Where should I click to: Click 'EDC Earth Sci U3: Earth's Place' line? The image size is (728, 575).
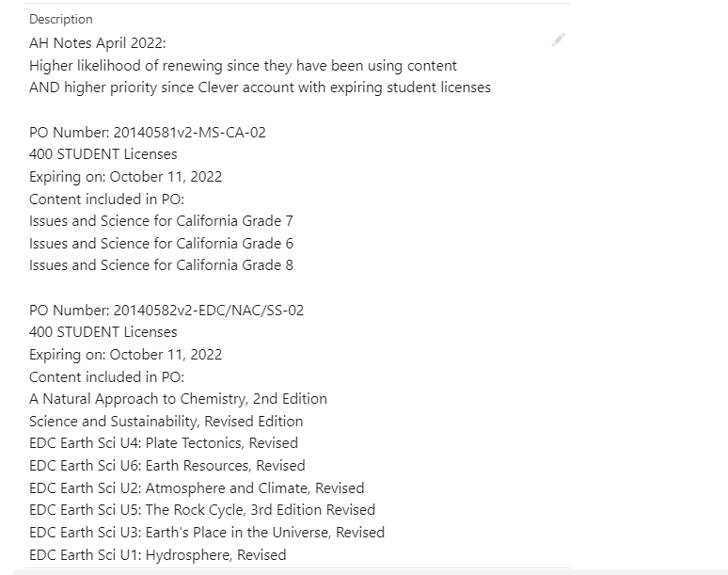point(207,533)
